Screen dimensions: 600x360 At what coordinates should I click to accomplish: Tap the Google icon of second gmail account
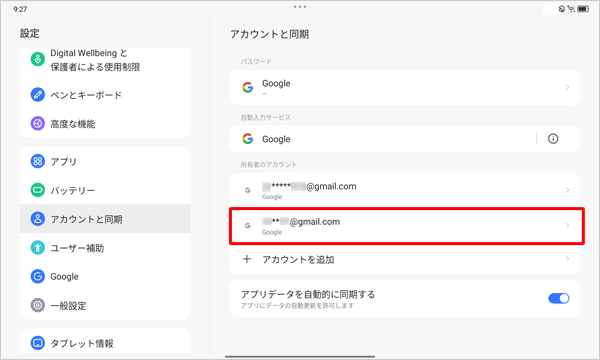[248, 226]
